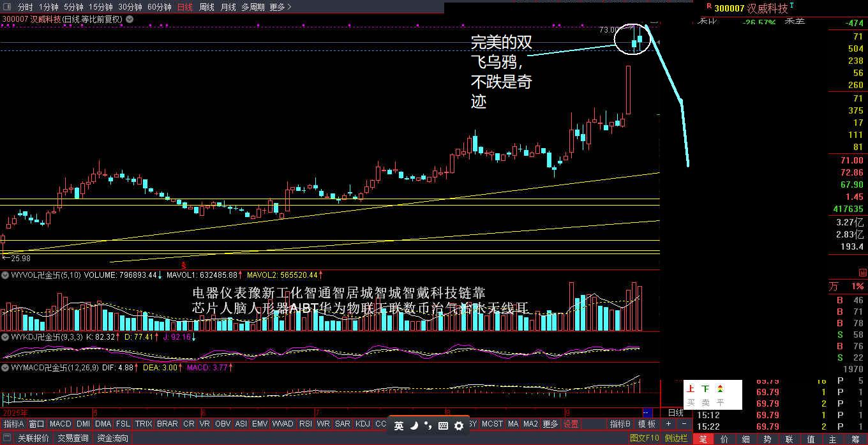The height and width of the screenshot is (445, 868).
Task: Open 图文F10 company info
Action: [644, 438]
